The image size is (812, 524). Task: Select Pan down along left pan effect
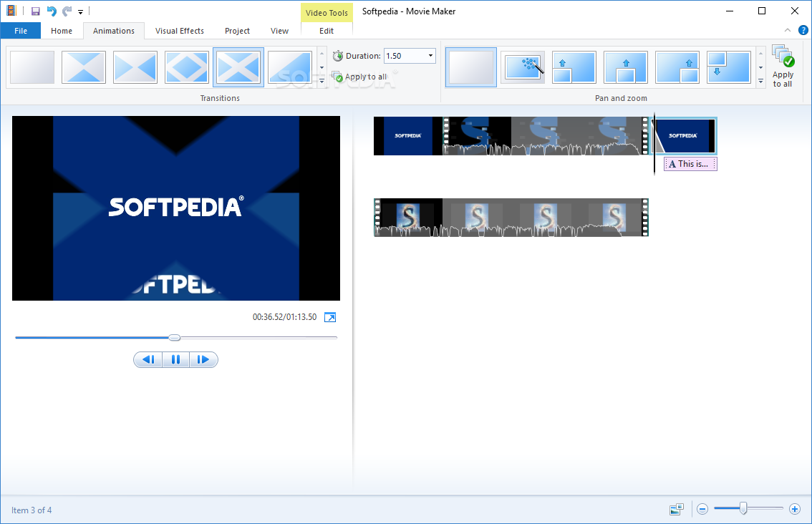click(x=729, y=67)
